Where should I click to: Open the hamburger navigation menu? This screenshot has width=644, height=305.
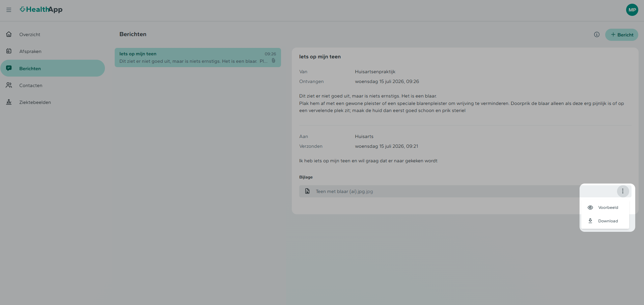pyautogui.click(x=9, y=10)
